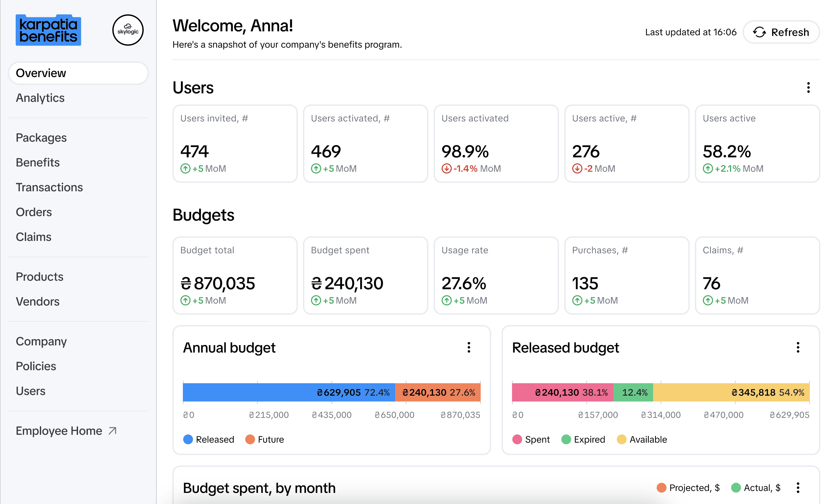Click up-arrow trend icon on Budget total card

point(185,300)
